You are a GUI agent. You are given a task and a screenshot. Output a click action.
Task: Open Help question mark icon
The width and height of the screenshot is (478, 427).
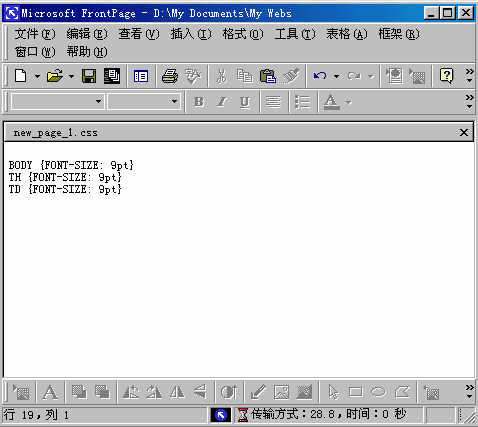click(x=446, y=75)
